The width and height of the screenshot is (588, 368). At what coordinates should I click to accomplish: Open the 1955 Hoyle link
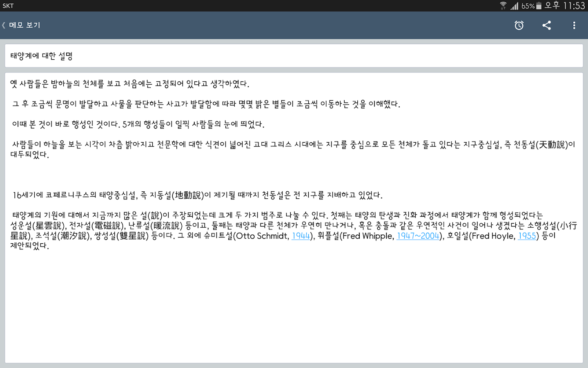527,236
